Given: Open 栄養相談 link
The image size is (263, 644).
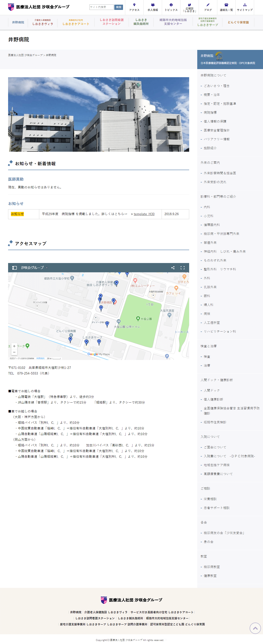Looking at the screenshot, I should 210,499.
